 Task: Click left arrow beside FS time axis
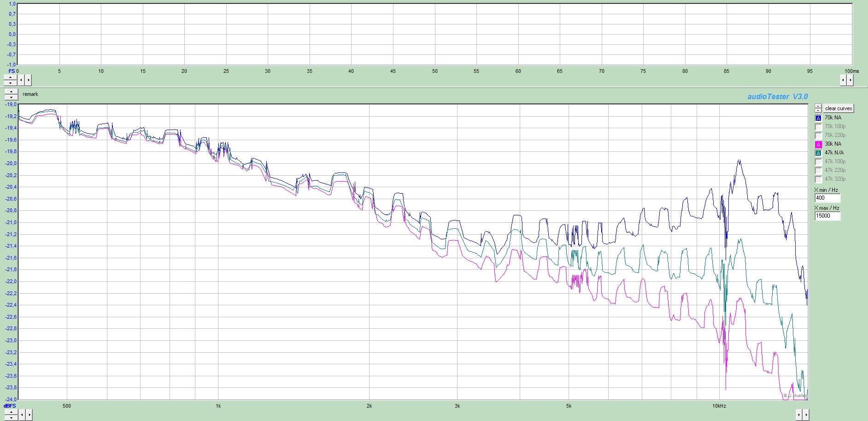coord(21,80)
